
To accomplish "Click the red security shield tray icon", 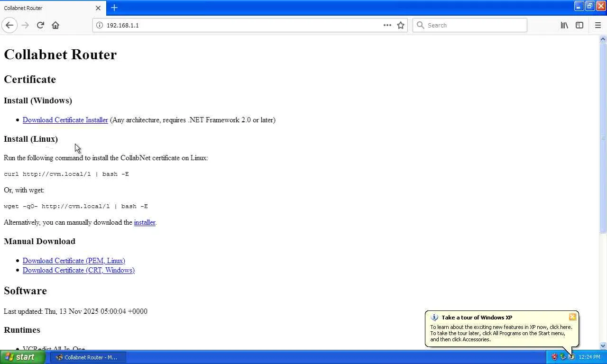I will (554, 357).
